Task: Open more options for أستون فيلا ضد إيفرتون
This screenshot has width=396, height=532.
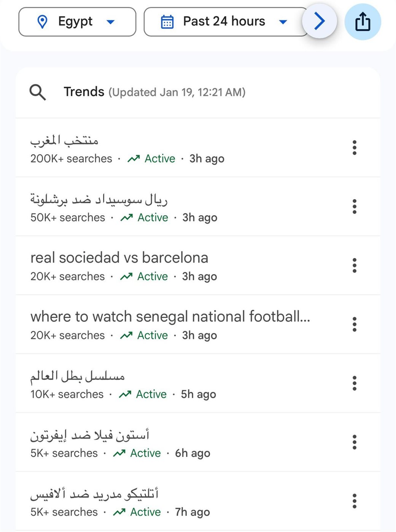Action: click(x=354, y=442)
